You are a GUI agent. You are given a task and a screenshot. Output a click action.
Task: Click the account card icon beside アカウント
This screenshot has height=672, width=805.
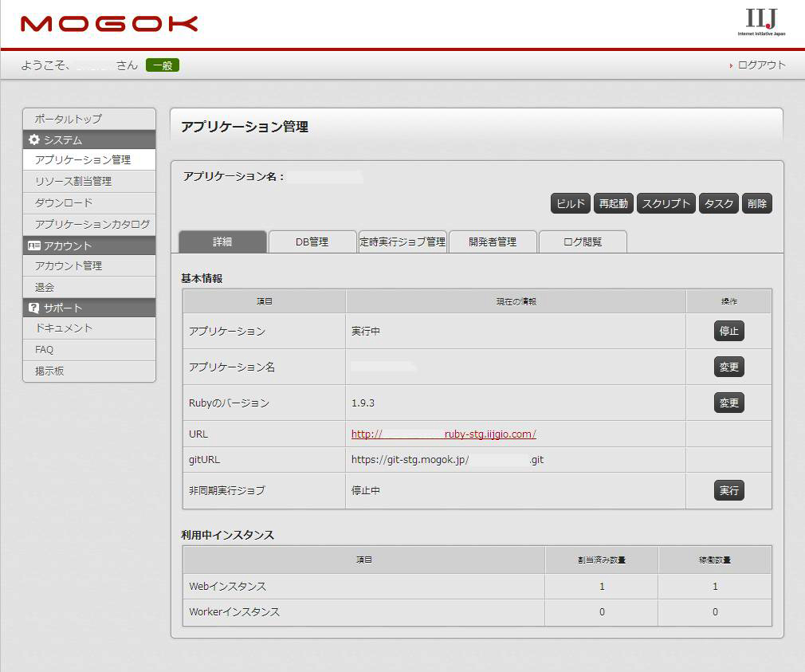tap(34, 246)
